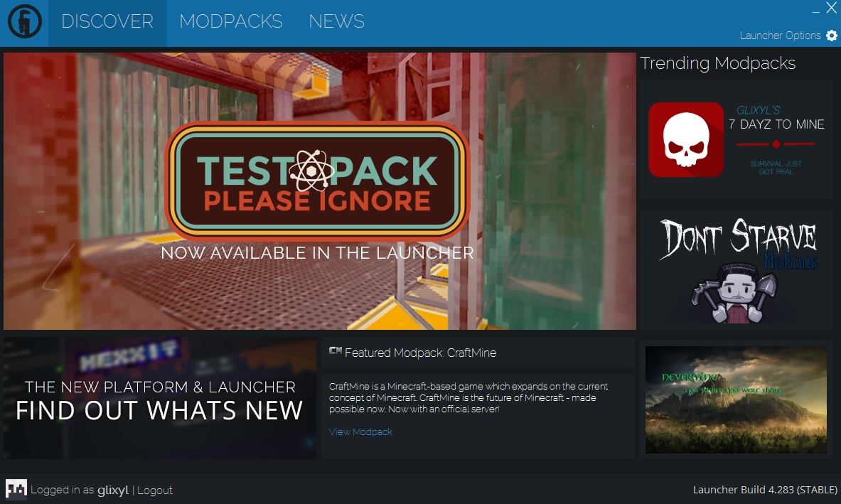Viewport: 841px width, 504px height.
Task: Click the CraftMine icon beside Featured Modpack
Action: [336, 351]
